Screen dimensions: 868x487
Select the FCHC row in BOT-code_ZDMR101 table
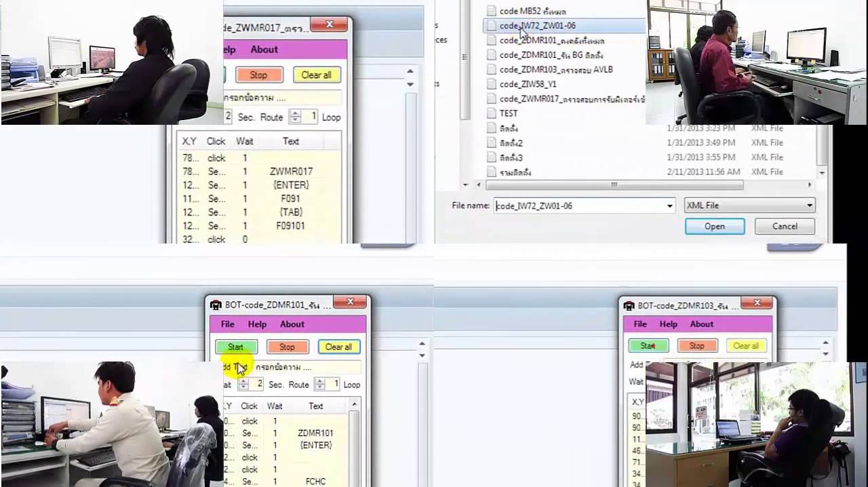tap(284, 482)
